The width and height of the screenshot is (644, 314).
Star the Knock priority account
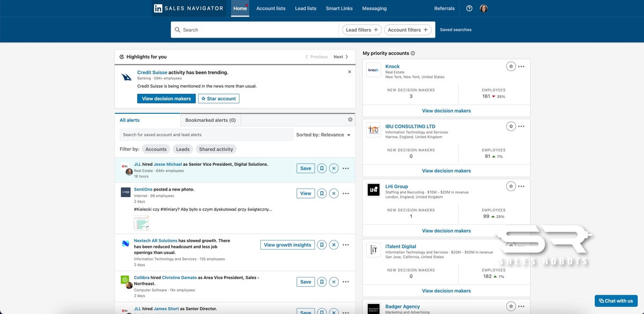tap(511, 66)
